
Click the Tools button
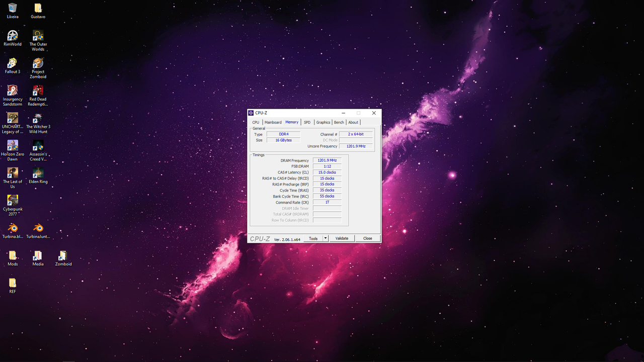[x=314, y=238]
